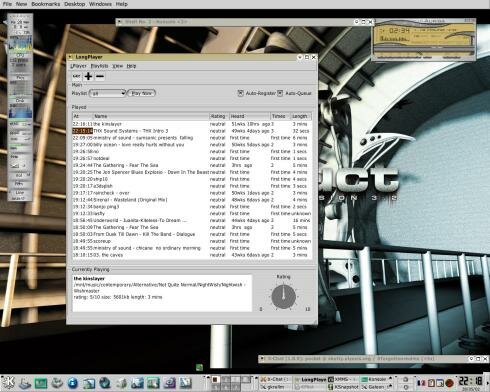Click the Currently Playing info text box
Screen dimensions: 490x392
[x=162, y=293]
